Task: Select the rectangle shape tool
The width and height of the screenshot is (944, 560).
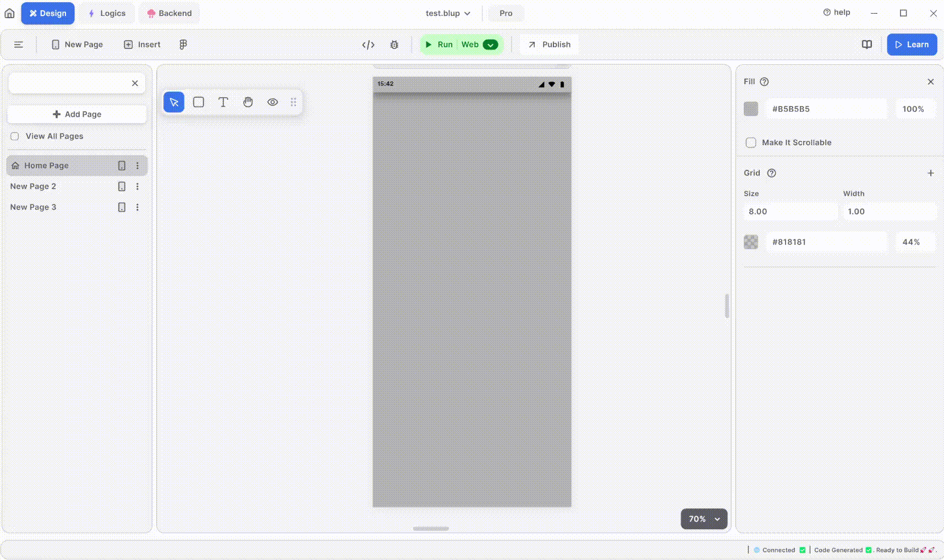Action: [x=199, y=102]
